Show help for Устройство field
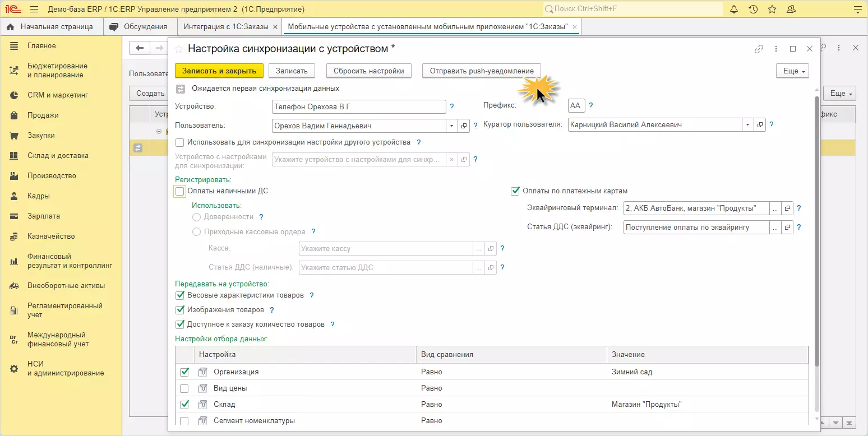 coord(452,106)
